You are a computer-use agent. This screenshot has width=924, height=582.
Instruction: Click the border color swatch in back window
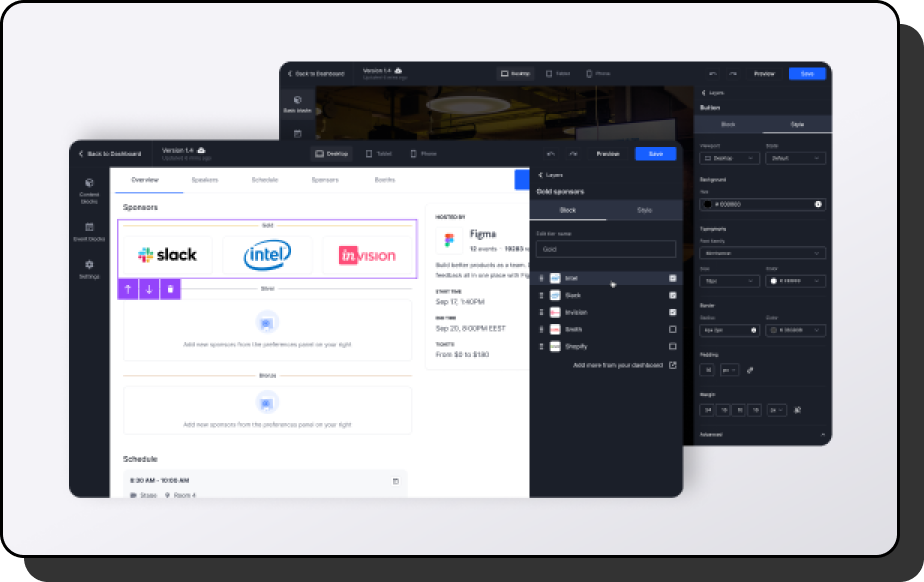click(x=774, y=330)
